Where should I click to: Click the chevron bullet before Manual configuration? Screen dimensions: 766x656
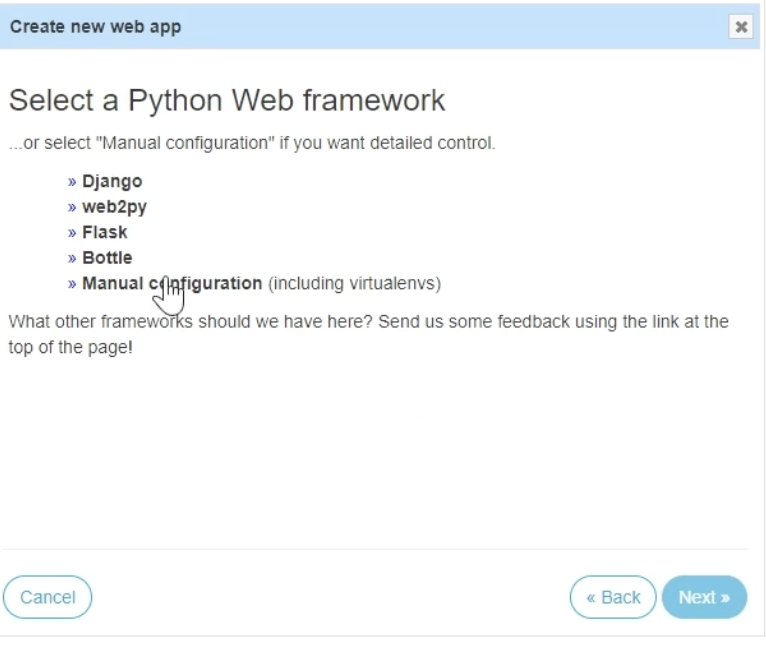click(x=72, y=284)
